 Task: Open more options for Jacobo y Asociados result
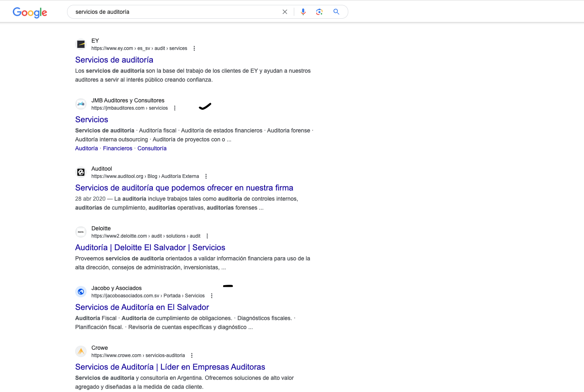pos(212,296)
